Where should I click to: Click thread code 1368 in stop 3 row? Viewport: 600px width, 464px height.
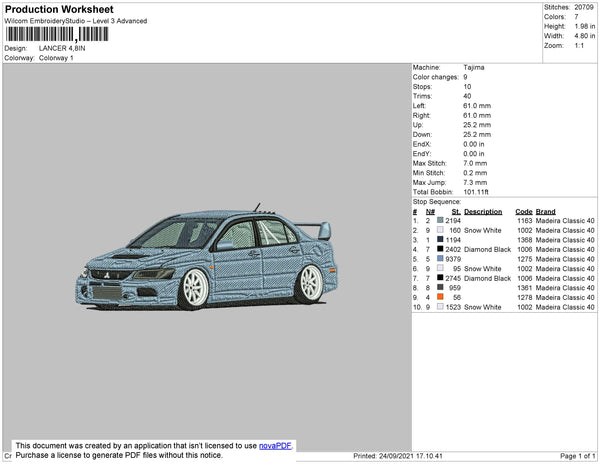525,240
